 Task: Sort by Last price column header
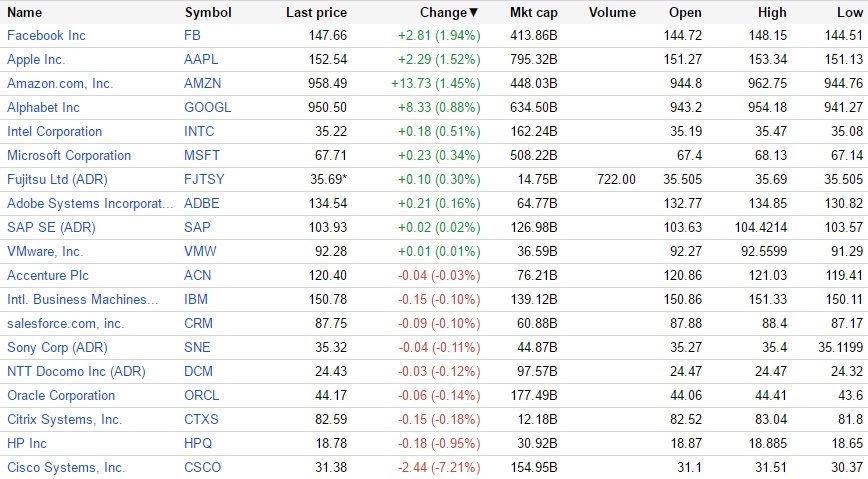316,13
